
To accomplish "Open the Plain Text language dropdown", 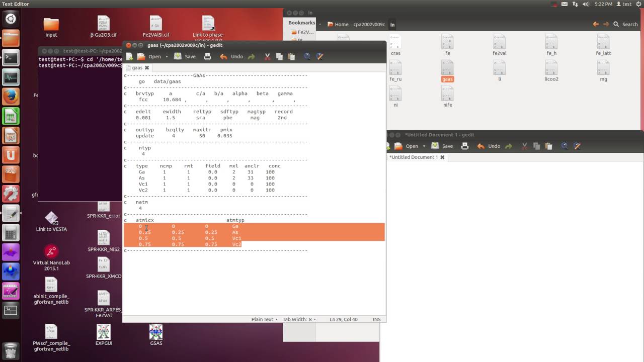I will pos(265,319).
